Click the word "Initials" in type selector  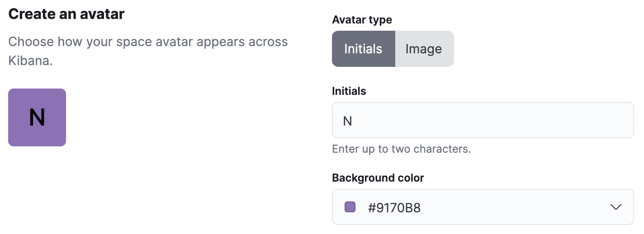point(363,49)
